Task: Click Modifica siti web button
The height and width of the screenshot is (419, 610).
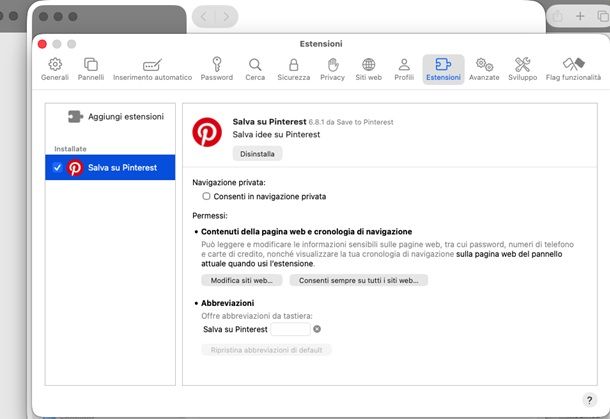Action: [x=240, y=281]
